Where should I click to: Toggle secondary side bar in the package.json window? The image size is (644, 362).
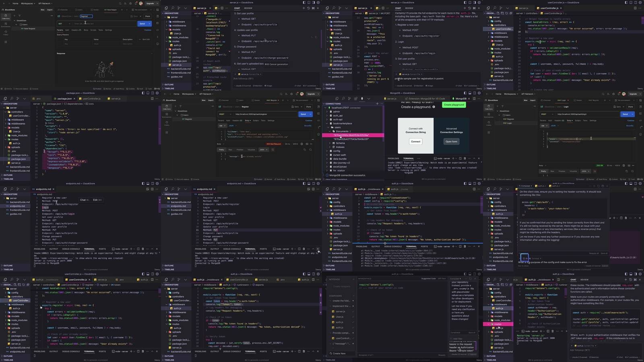click(x=152, y=93)
